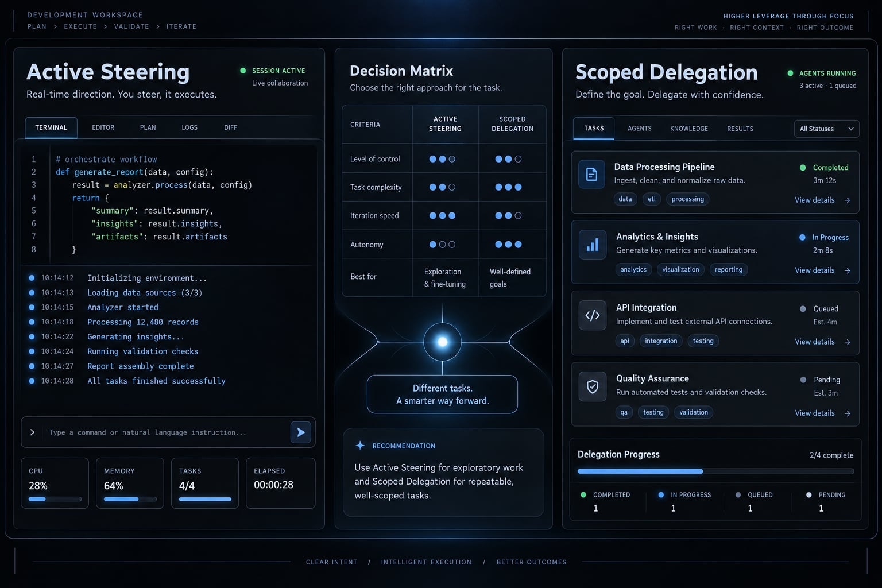Click the Delegation Progress bar
Screen dimensions: 882x588
(715, 471)
